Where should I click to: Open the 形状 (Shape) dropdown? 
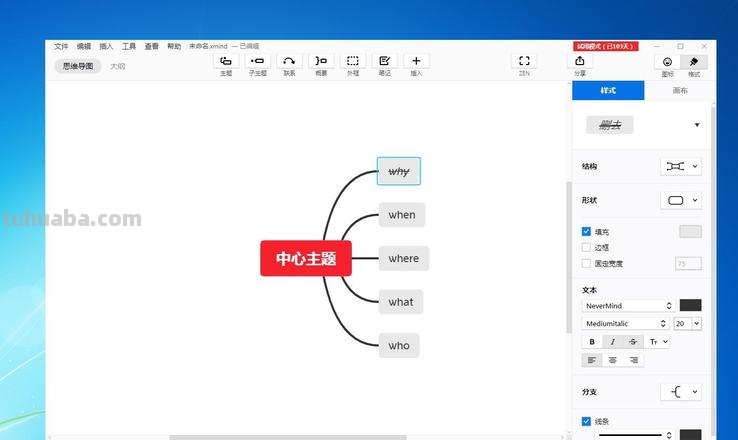(x=681, y=200)
